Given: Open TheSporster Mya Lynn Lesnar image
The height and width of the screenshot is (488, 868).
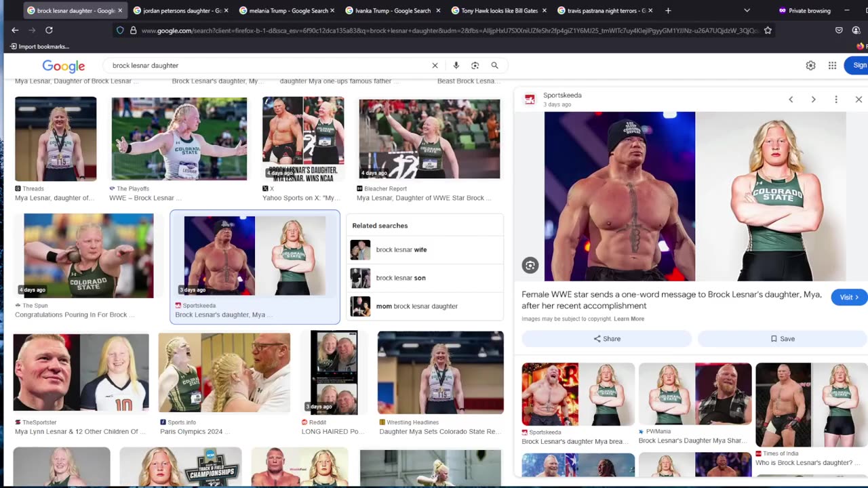Looking at the screenshot, I should tap(81, 373).
